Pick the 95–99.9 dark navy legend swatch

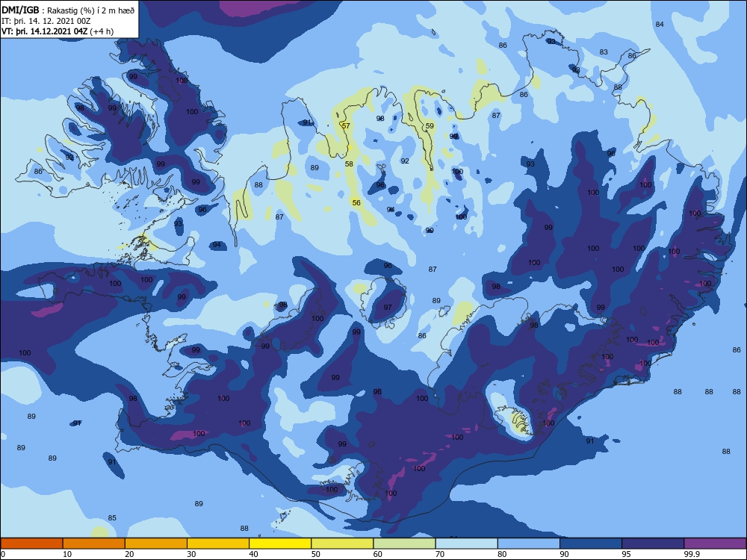(653, 544)
